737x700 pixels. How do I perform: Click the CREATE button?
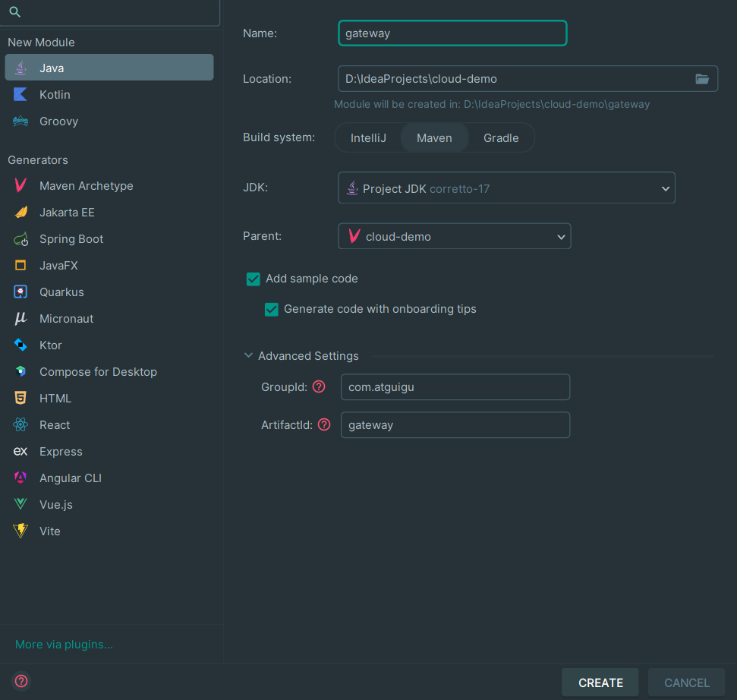point(600,682)
